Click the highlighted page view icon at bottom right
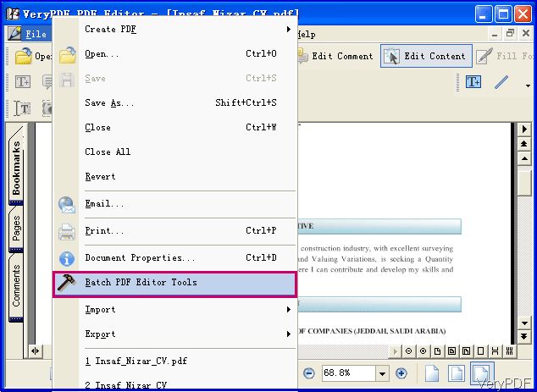Image resolution: width=537 pixels, height=392 pixels. pos(482,374)
